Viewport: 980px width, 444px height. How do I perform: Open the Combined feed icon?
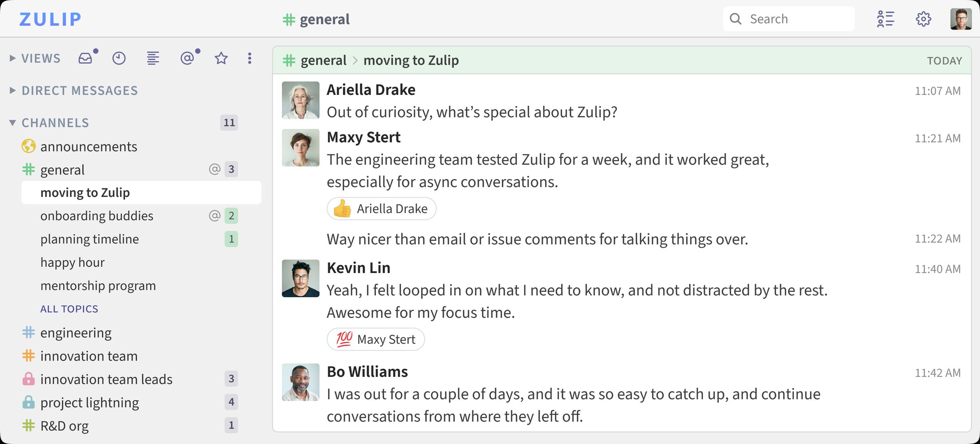(x=153, y=58)
